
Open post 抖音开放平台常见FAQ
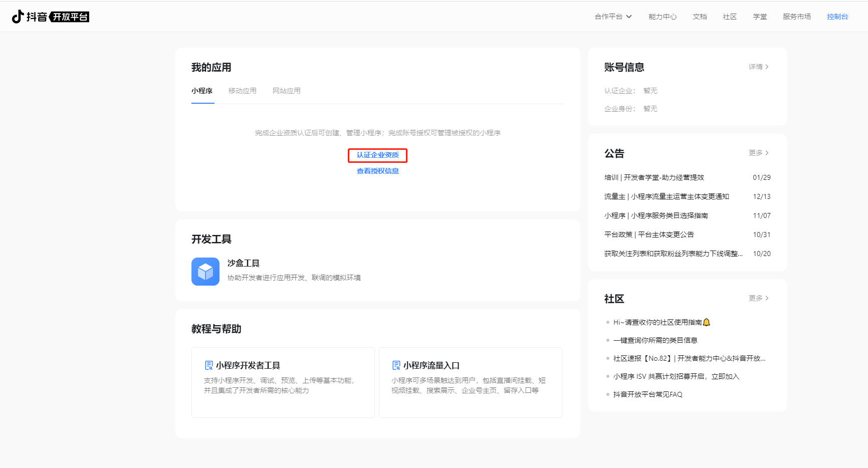[x=648, y=394]
